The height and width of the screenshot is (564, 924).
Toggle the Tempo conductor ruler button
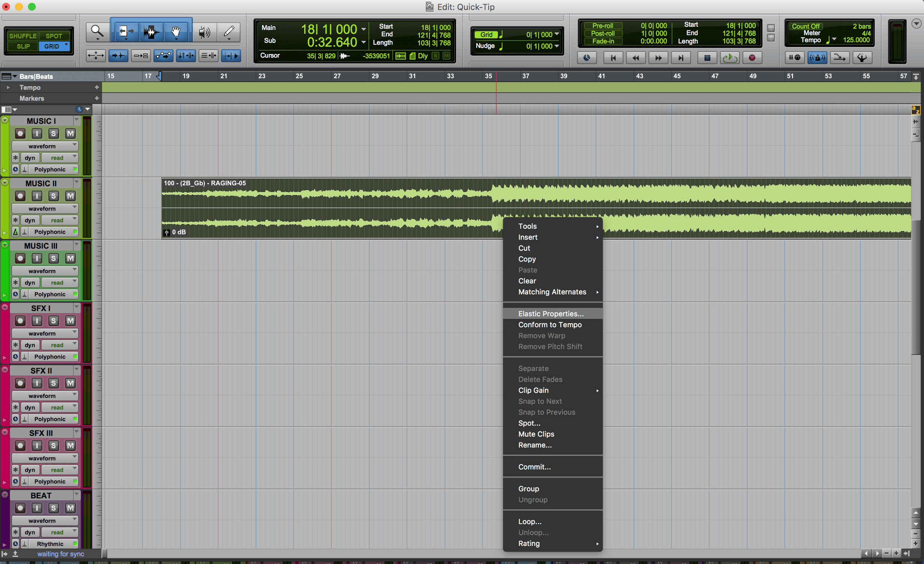[862, 57]
